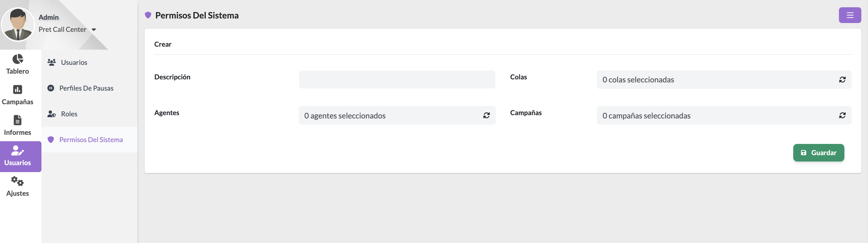868x243 pixels.
Task: Click the hamburger menu button top right
Action: click(x=850, y=15)
